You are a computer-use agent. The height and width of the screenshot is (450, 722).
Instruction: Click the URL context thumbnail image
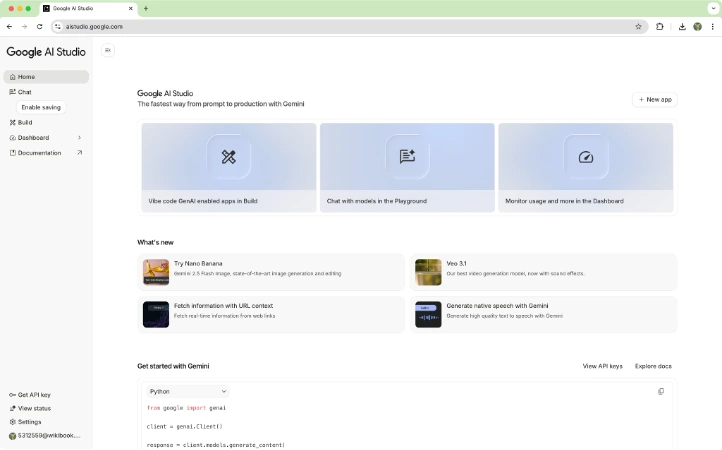[x=156, y=315]
